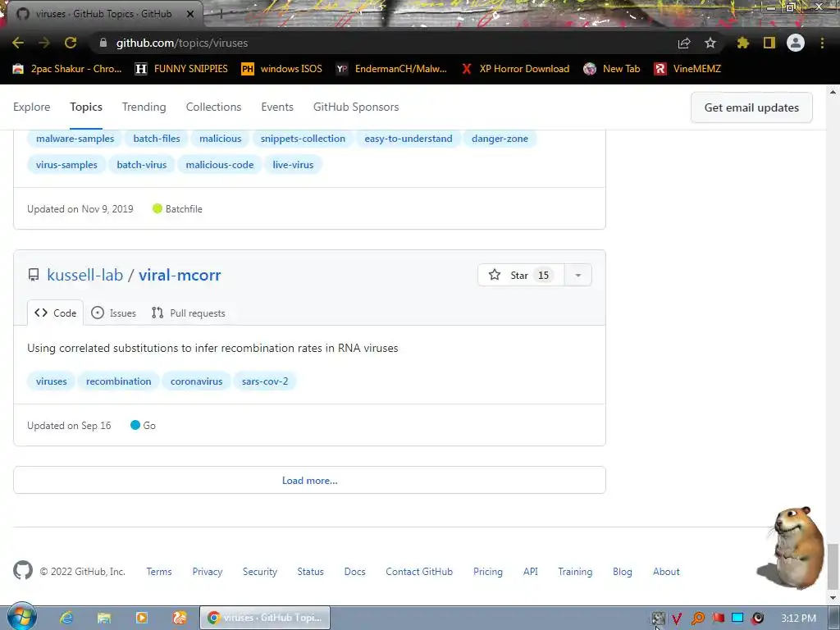Screen dimensions: 840x630
Task: Select the coronavirus topic tag
Action: coord(197,381)
